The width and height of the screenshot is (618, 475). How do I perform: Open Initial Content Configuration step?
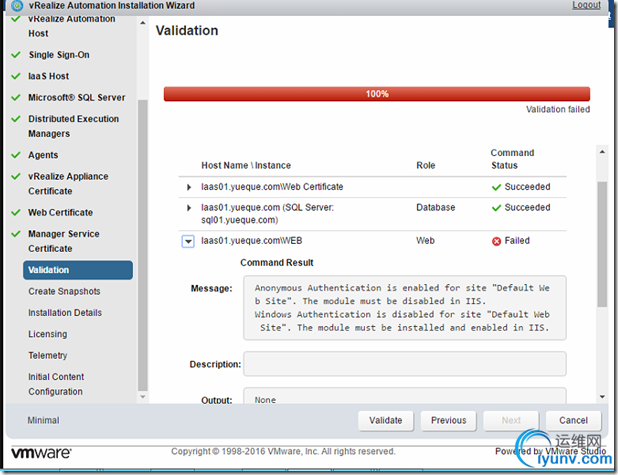(56, 384)
